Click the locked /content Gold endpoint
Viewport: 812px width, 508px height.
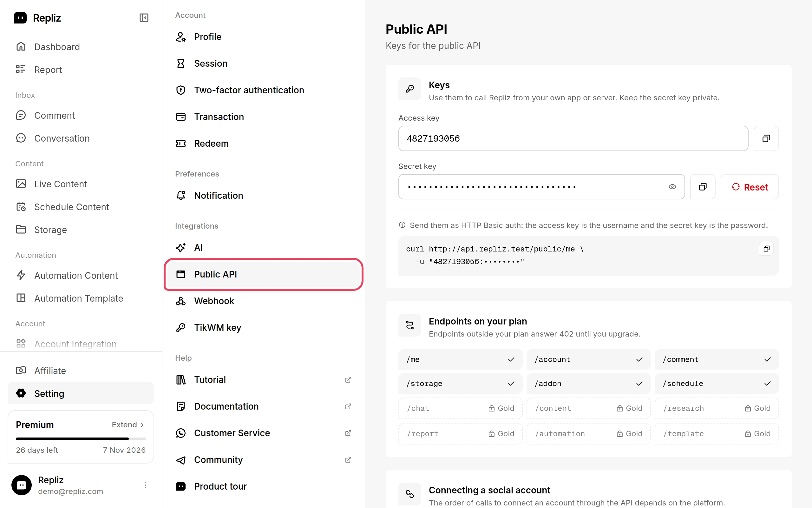click(x=588, y=408)
